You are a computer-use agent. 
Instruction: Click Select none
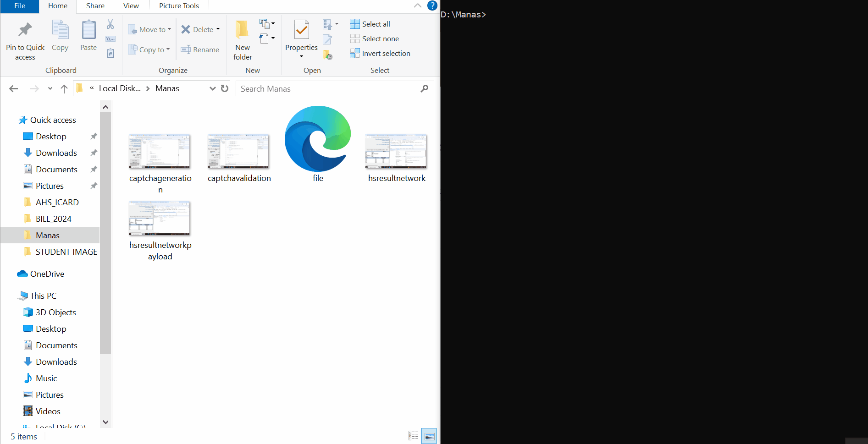pyautogui.click(x=374, y=38)
